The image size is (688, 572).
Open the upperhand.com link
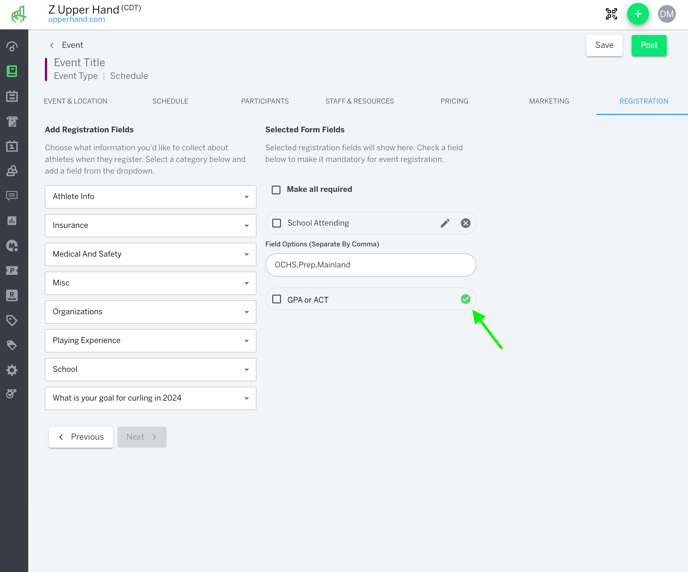coord(76,19)
